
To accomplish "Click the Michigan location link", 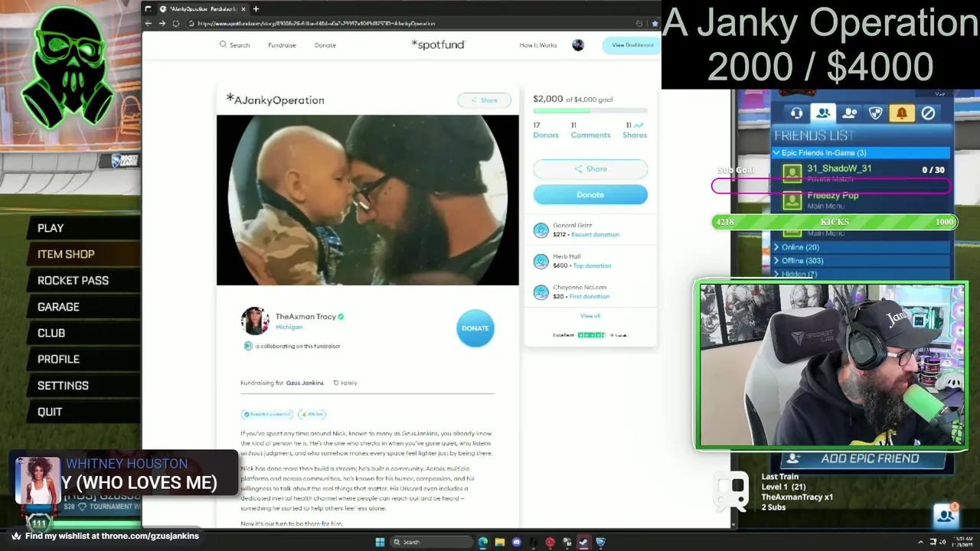I will tap(289, 327).
